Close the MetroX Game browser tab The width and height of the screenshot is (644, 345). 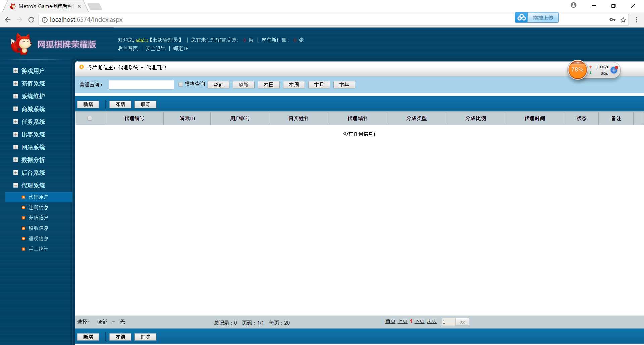coord(79,6)
